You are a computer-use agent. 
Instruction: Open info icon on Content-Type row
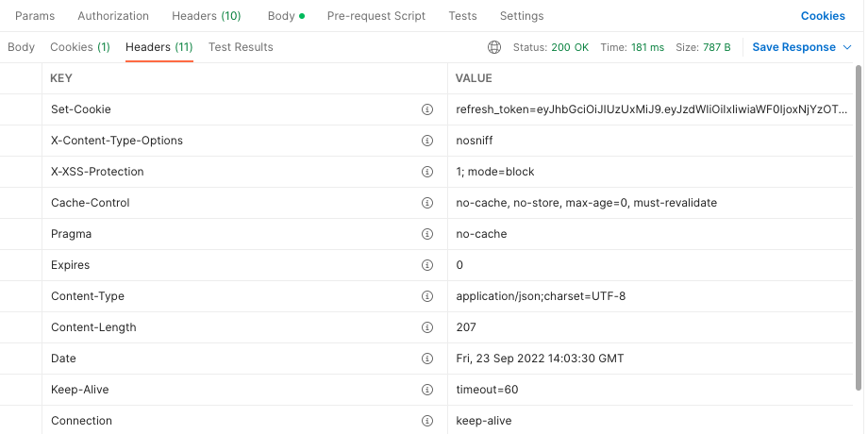[x=426, y=296]
